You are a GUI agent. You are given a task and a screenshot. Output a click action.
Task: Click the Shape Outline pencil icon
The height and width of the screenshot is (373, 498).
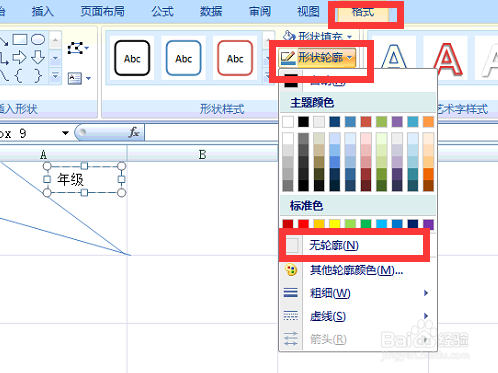[x=288, y=58]
